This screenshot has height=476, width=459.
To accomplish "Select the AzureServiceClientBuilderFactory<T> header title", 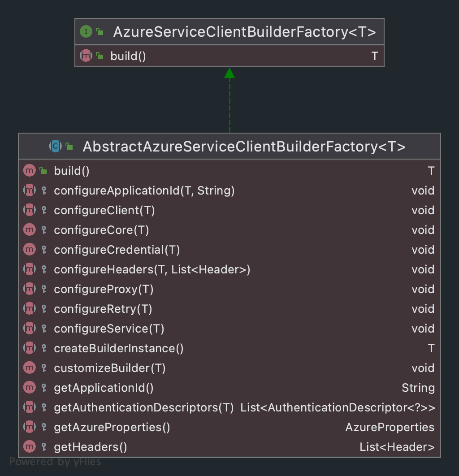I will coord(244,32).
